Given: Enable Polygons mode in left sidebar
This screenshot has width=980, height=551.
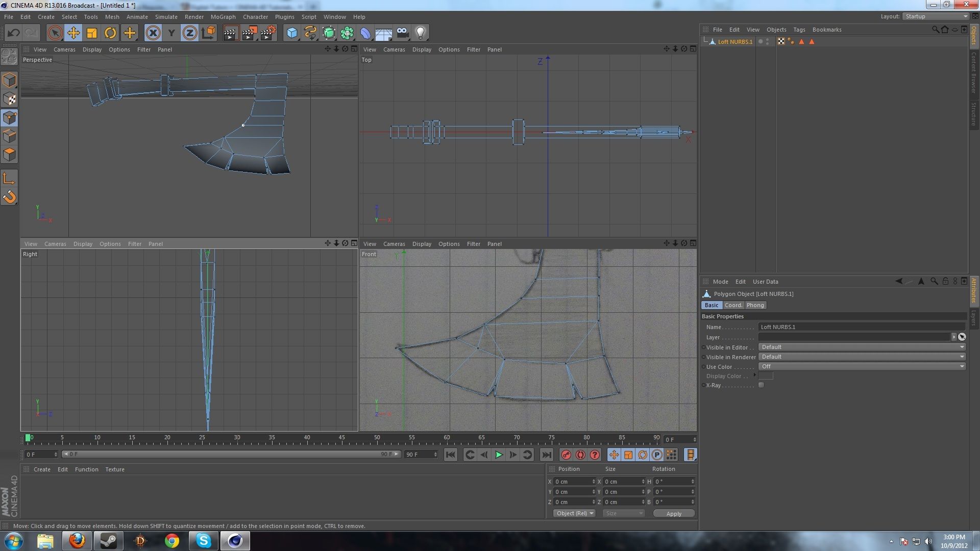Looking at the screenshot, I should point(9,154).
